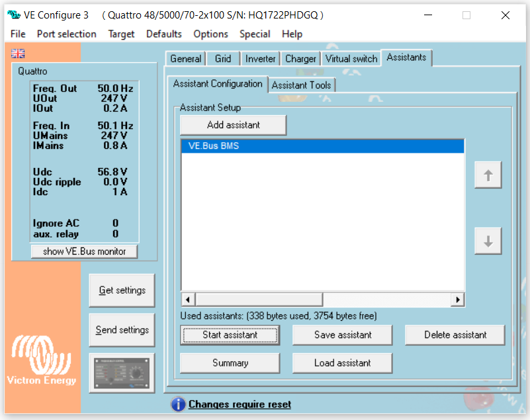Select the Assistants tab
This screenshot has height=420, width=530.
[406, 58]
